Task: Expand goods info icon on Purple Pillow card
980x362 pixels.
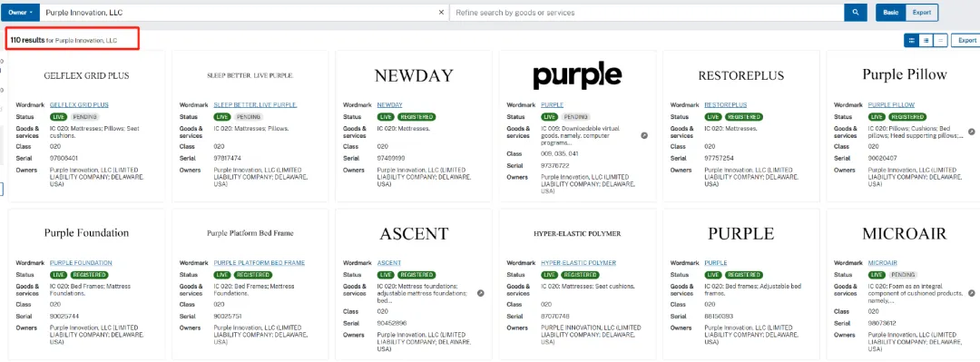Action: (971, 132)
